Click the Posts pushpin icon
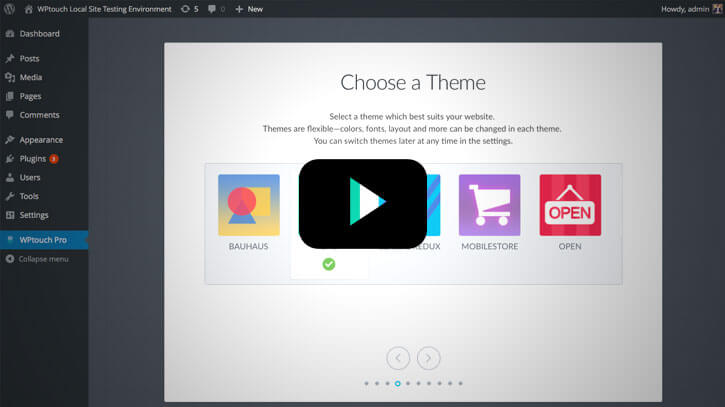The width and height of the screenshot is (725, 407). coord(10,58)
